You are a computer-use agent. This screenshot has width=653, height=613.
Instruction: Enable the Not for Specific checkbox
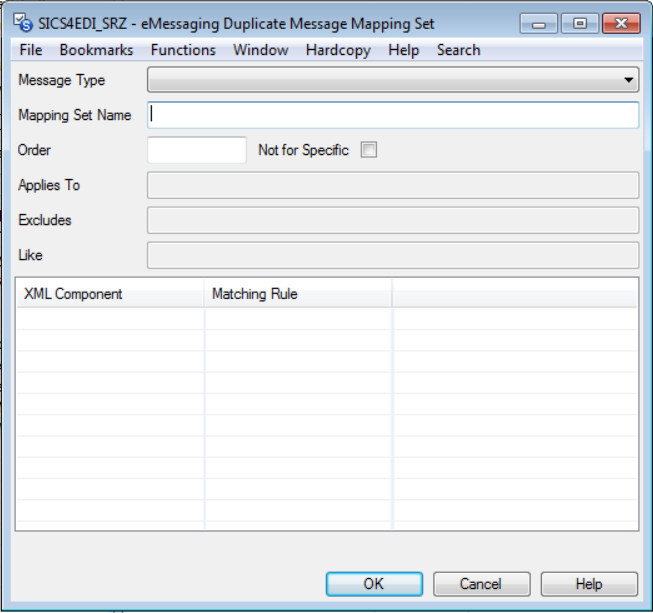[x=369, y=150]
